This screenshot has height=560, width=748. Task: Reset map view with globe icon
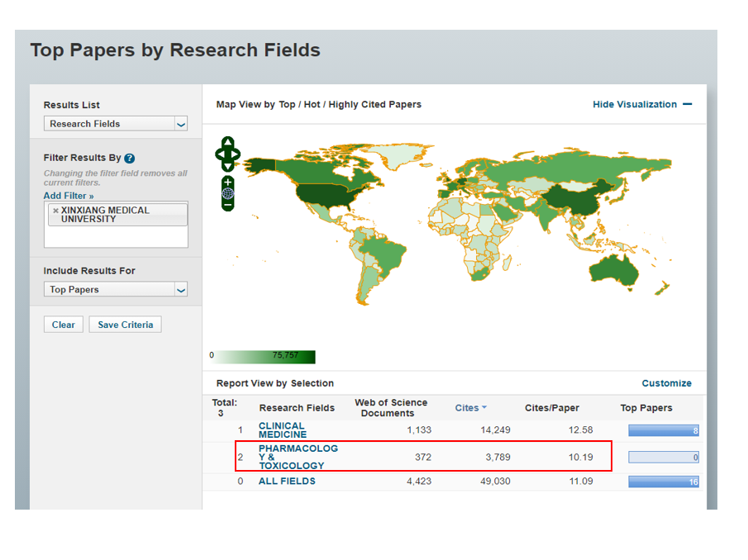228,193
